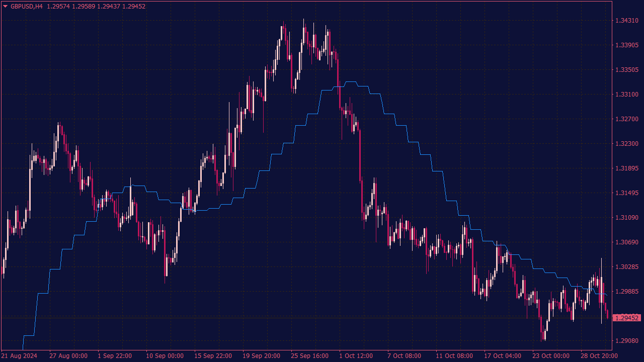The height and width of the screenshot is (362, 644).
Task: Click the chart dropdown triangle beside GBPUSD,H4
Action: [6, 7]
